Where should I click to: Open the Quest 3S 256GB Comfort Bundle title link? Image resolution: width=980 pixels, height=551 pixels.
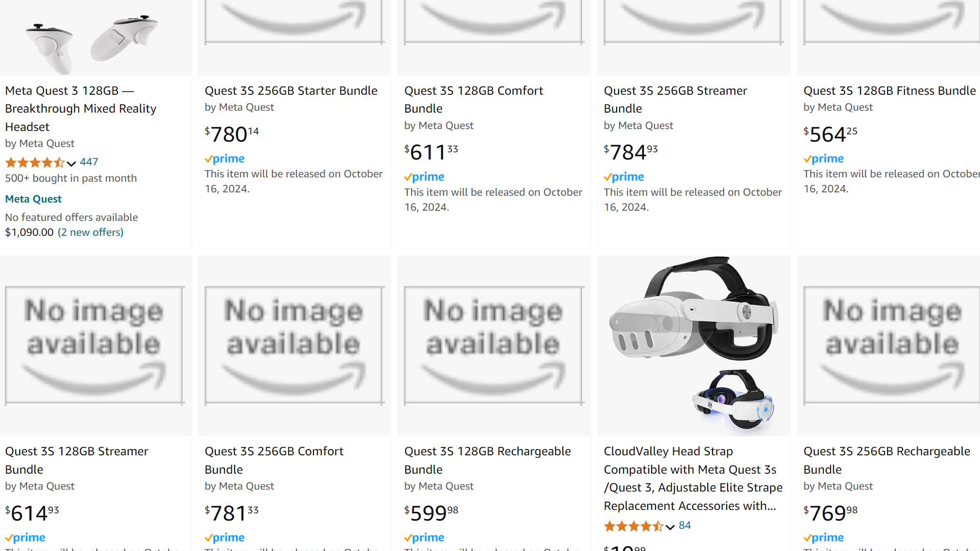[x=274, y=460]
